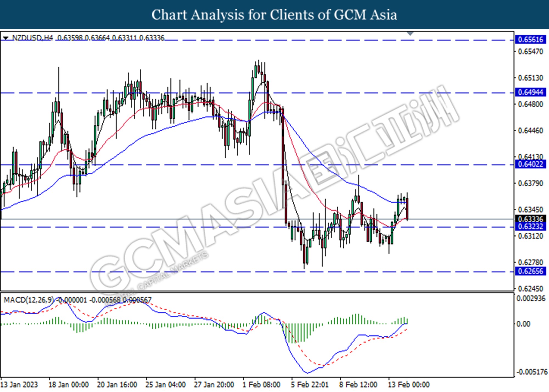Click the 0.62450 axis price value
Viewport: 549px width, 392px height.
coord(530,289)
